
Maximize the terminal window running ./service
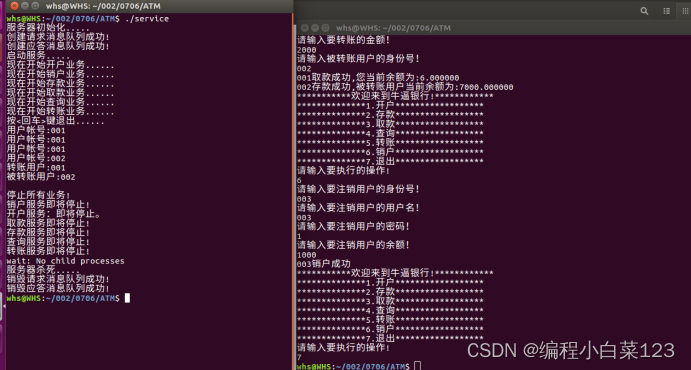click(x=35, y=6)
